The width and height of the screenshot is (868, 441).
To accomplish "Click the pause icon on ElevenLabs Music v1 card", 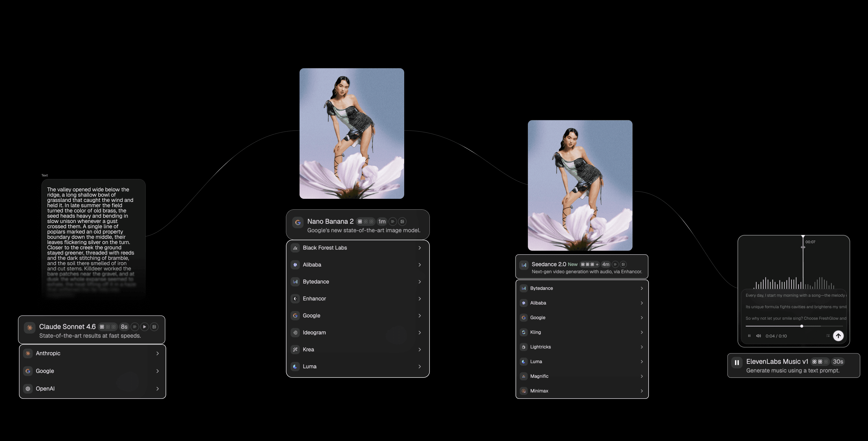I will [x=737, y=362].
